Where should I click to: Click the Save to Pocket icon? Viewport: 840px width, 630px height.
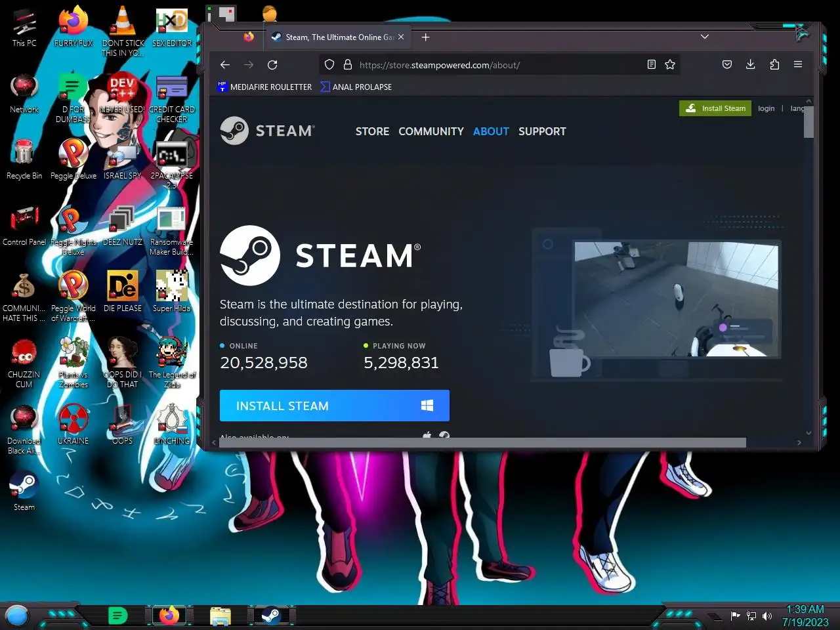click(727, 64)
